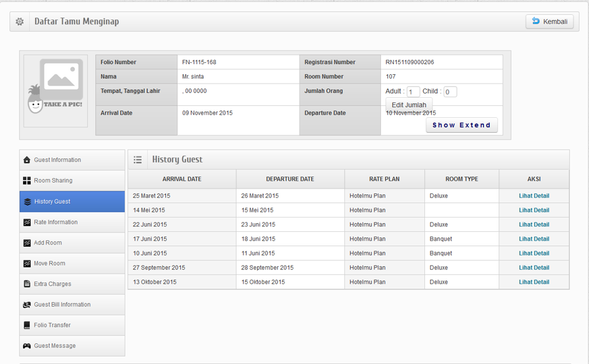Click the chart icon beside Rate Information
This screenshot has height=364, width=589.
pos(27,223)
